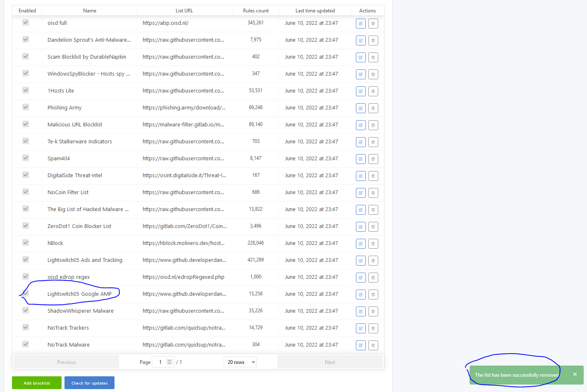Dismiss the successfully removed notification
587x392 pixels.
coord(575,374)
